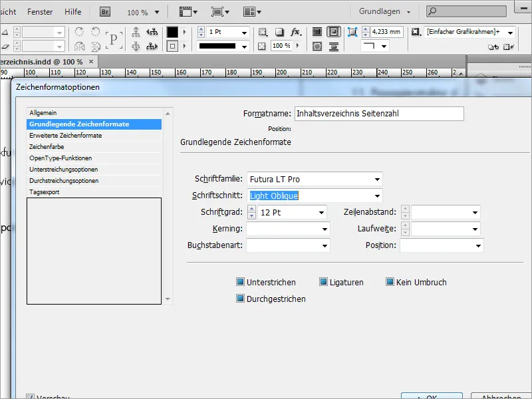Viewport: 532px width, 399px height.
Task: Close the erzeichnis.indd document tab
Action: 91,61
